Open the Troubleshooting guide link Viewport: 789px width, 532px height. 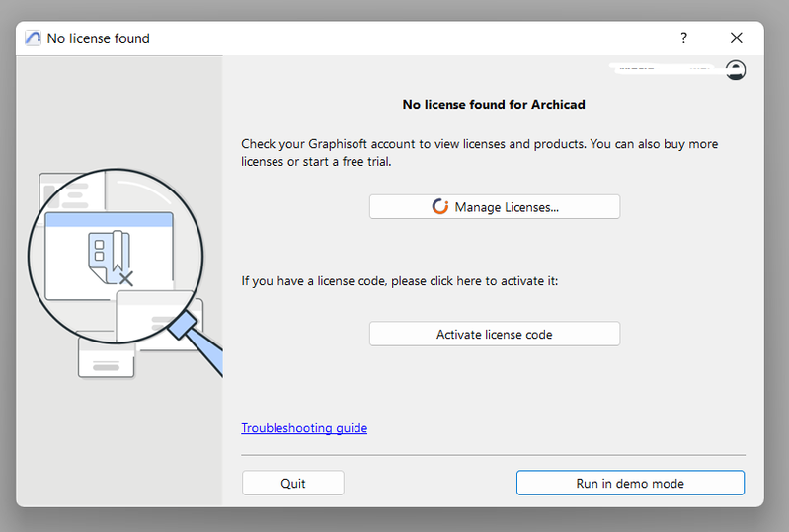click(304, 428)
